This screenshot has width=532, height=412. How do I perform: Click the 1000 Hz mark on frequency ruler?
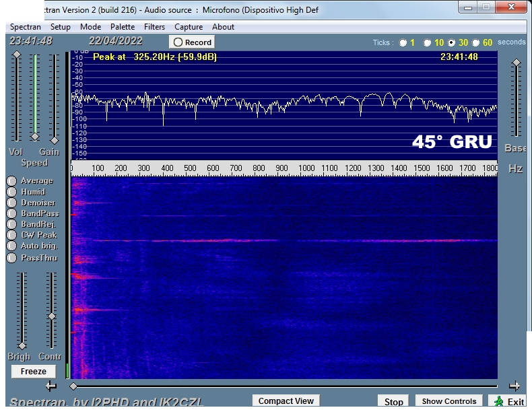[x=306, y=168]
